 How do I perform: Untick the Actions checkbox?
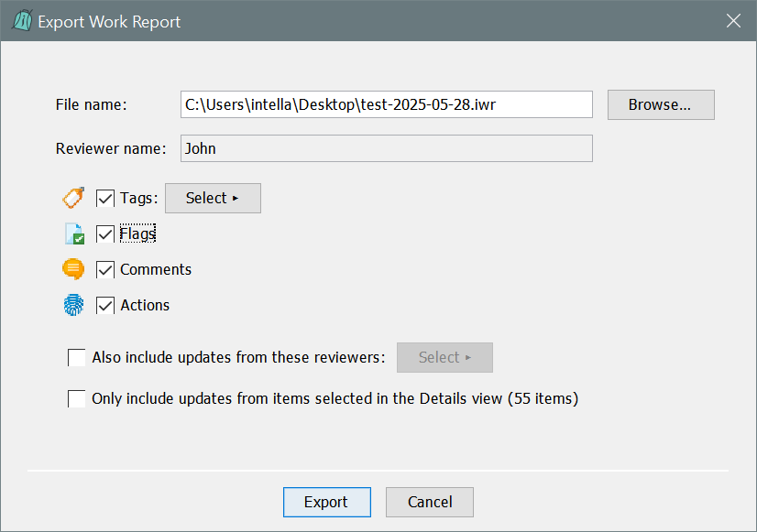coord(105,305)
